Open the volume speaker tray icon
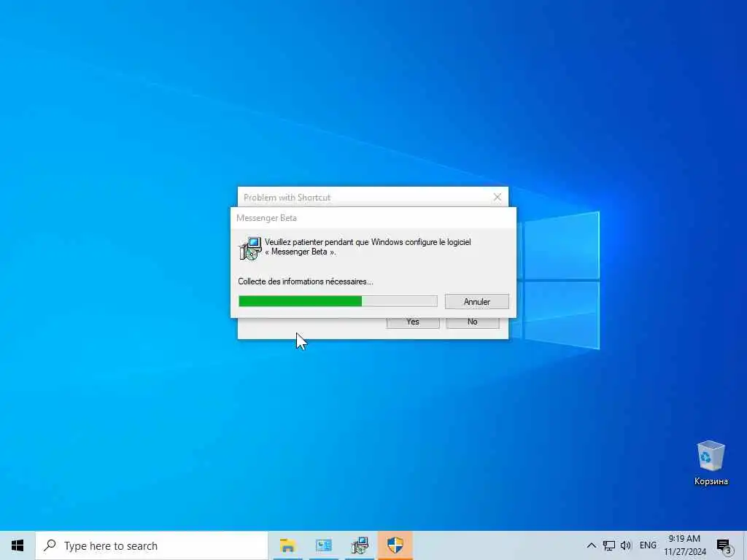 click(626, 545)
